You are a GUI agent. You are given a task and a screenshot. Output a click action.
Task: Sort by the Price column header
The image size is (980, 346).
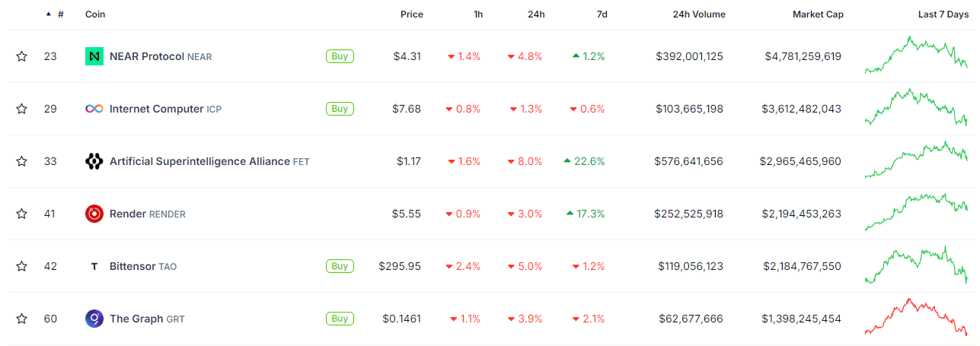(411, 14)
